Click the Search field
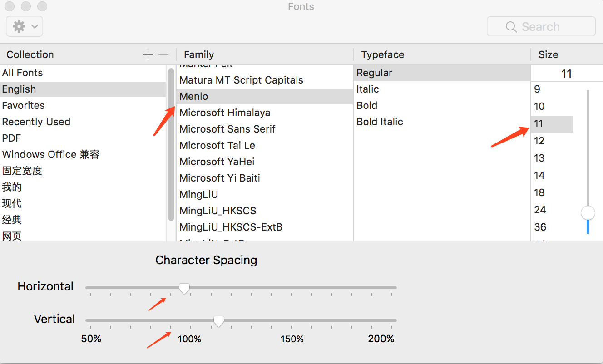The height and width of the screenshot is (364, 603). 541,27
